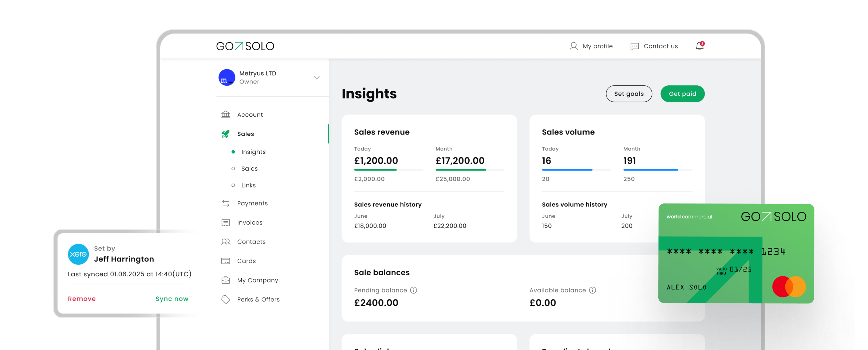Click the My Company briefcase icon
Screen dimensions: 868x350
[x=226, y=280]
